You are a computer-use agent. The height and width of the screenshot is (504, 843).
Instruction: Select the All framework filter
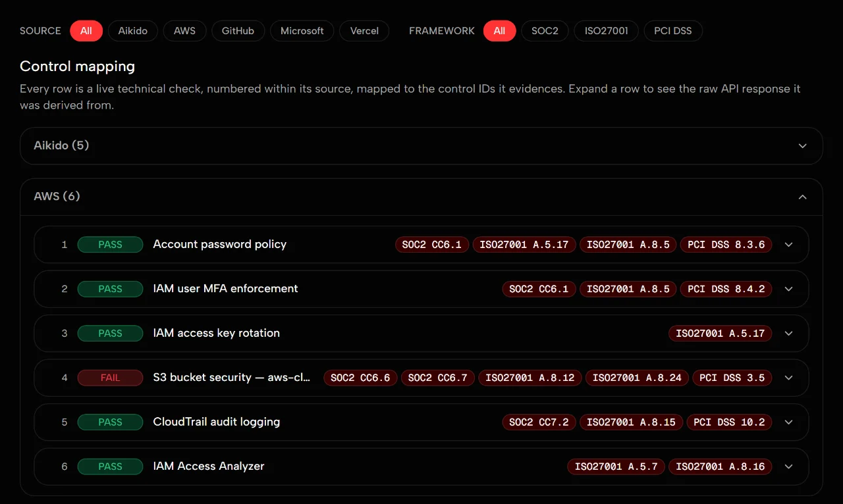[499, 31]
